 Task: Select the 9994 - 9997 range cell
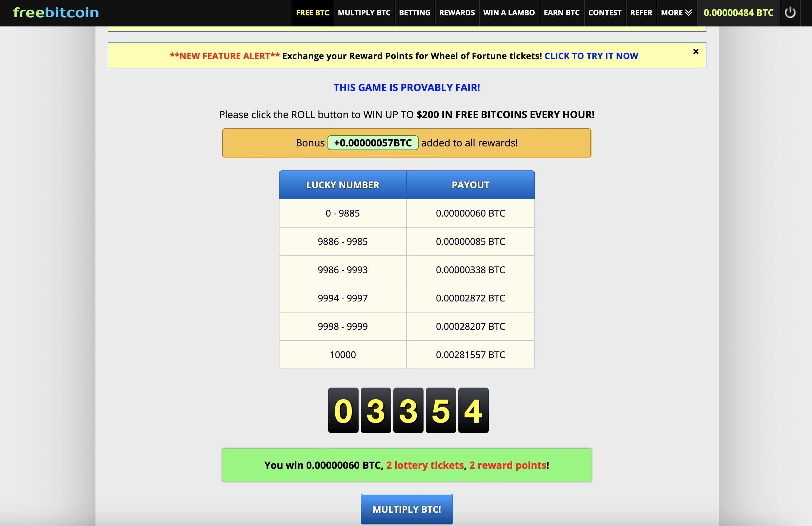[x=343, y=298]
